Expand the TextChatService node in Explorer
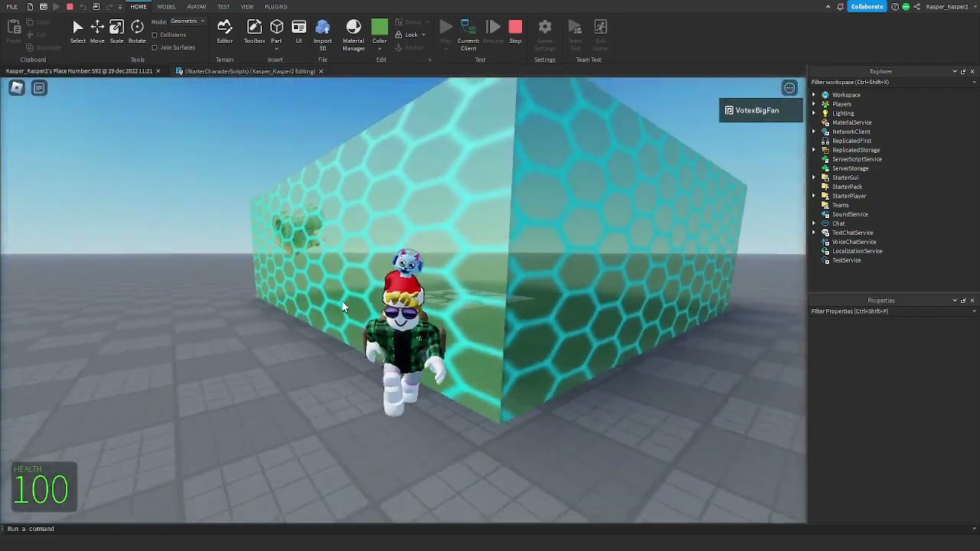The image size is (980, 551). pyautogui.click(x=814, y=233)
